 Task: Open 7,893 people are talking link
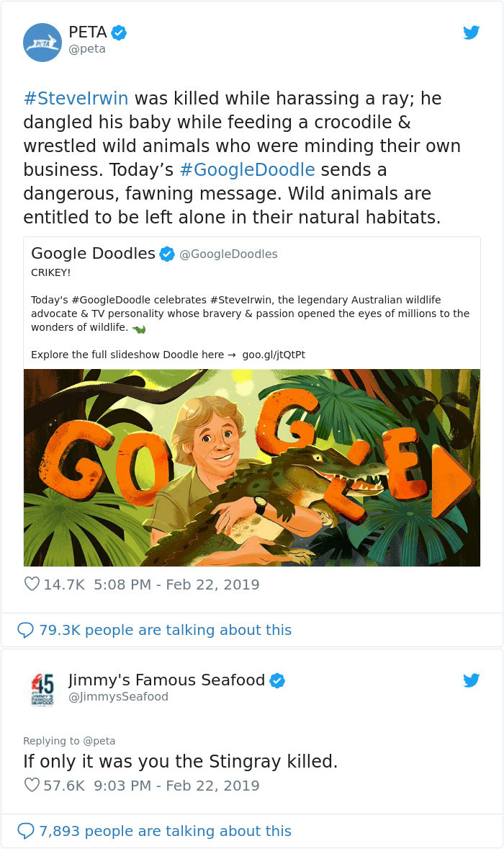[165, 831]
